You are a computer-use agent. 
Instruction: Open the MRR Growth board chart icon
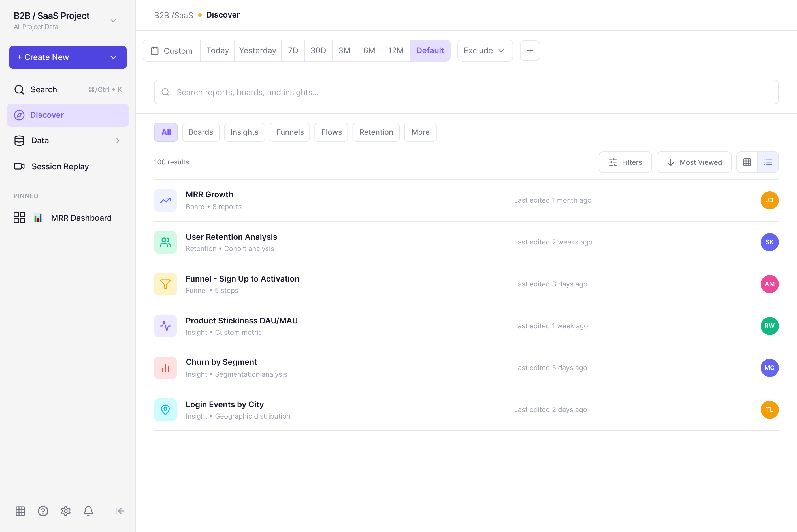[x=165, y=200]
